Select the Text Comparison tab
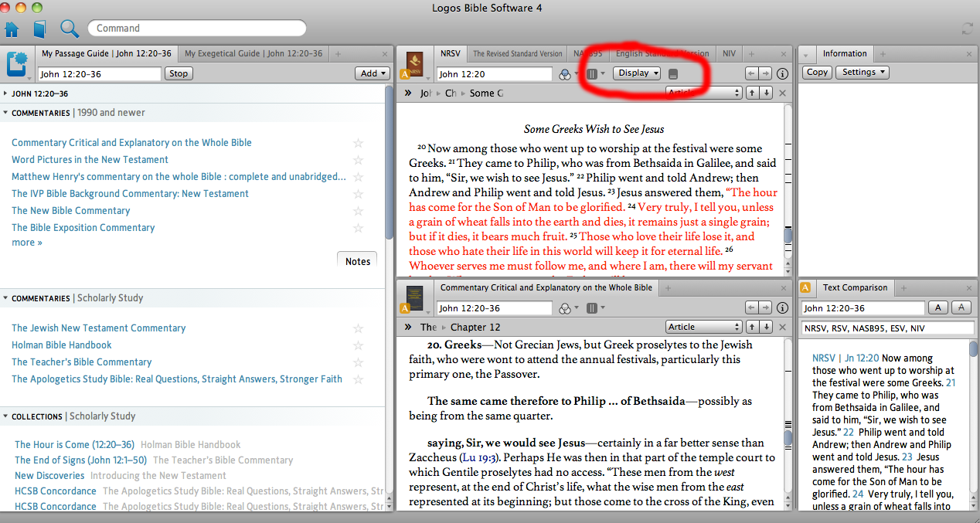 point(855,287)
